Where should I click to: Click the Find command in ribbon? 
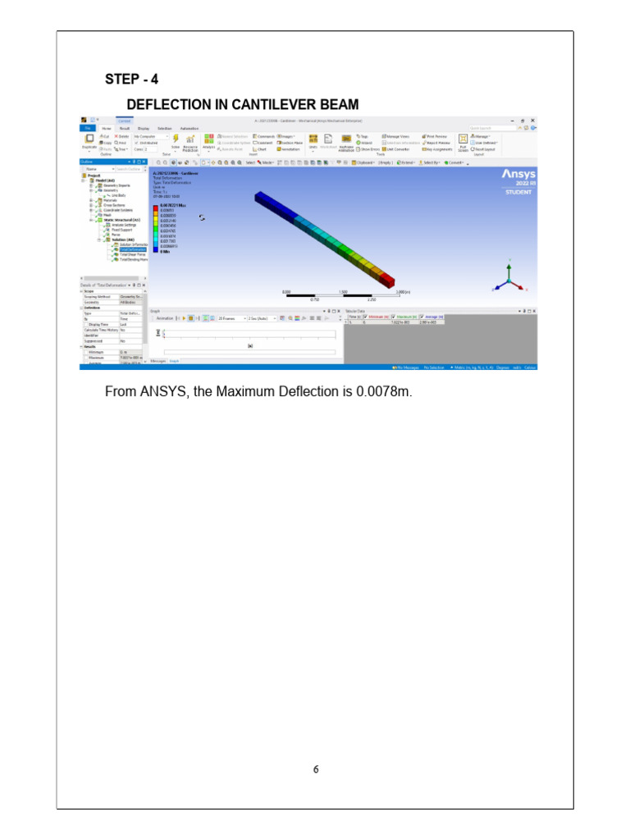(x=121, y=143)
